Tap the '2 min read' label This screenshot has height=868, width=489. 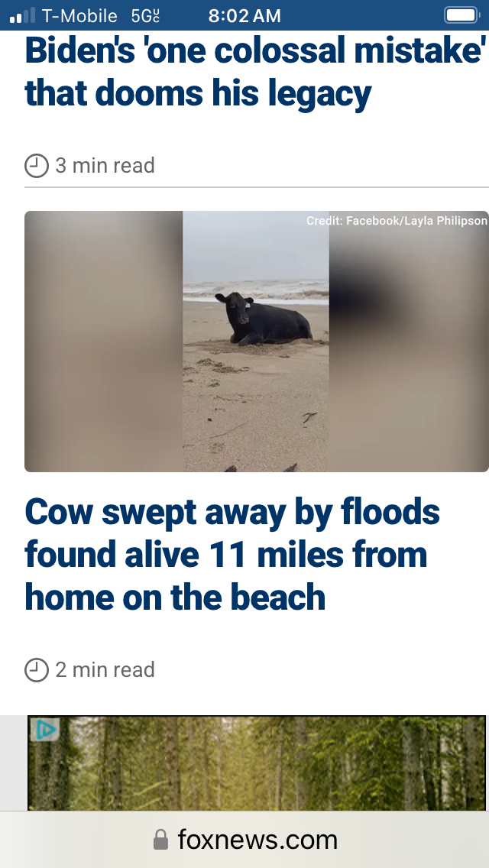[x=105, y=670]
